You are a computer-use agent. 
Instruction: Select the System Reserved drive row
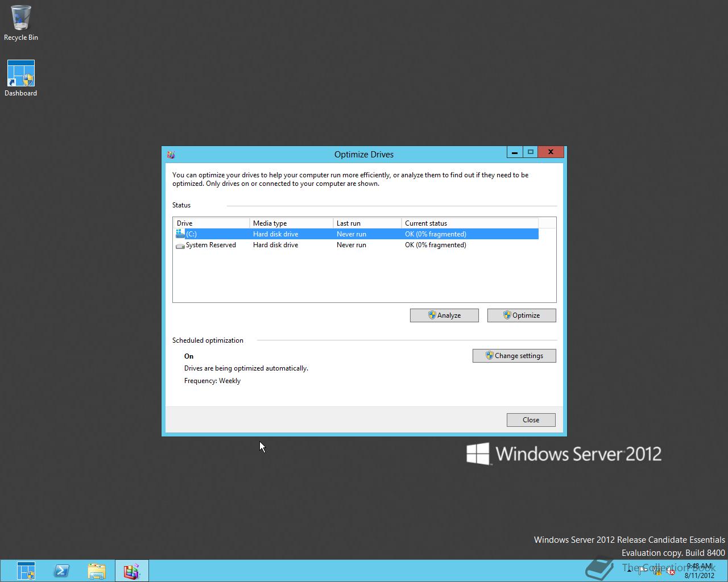coord(356,245)
